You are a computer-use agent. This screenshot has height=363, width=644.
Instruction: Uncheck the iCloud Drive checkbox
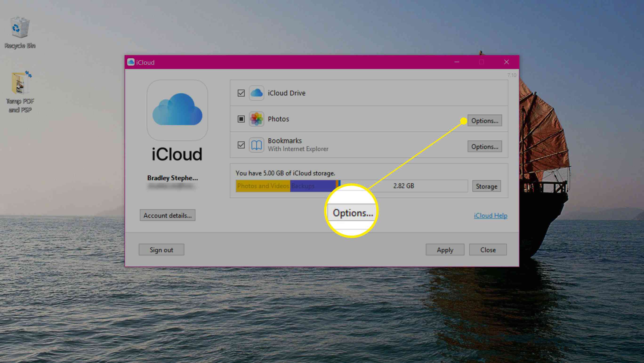[x=241, y=93]
